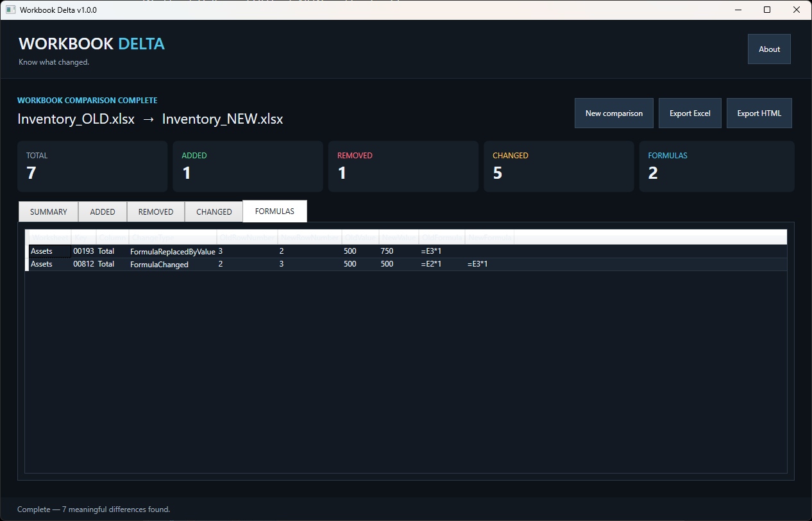Sort by the Worksheet column header
Image resolution: width=812 pixels, height=521 pixels.
pyautogui.click(x=50, y=238)
